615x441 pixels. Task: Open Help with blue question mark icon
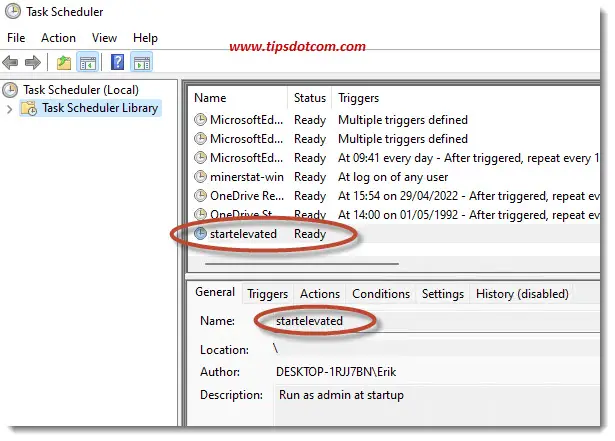click(117, 62)
